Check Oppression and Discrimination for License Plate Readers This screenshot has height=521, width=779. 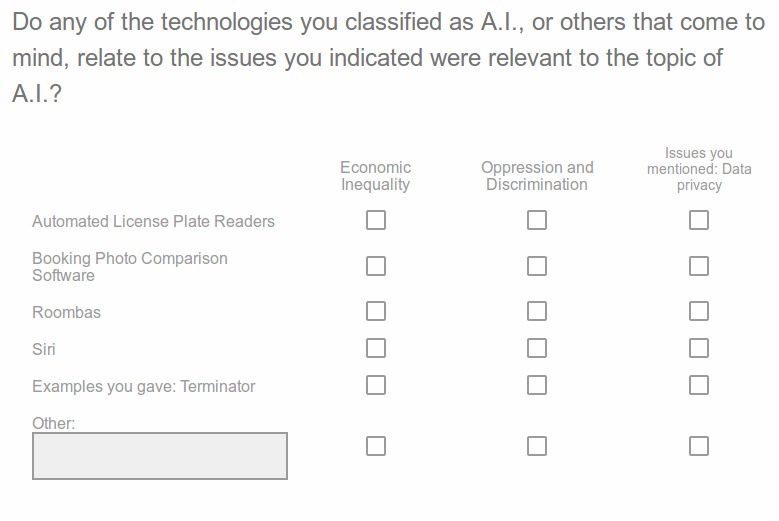point(537,220)
